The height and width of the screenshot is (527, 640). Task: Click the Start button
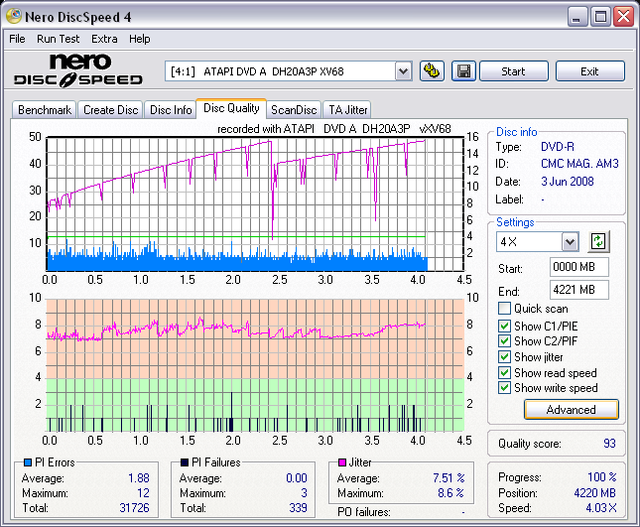tap(513, 71)
